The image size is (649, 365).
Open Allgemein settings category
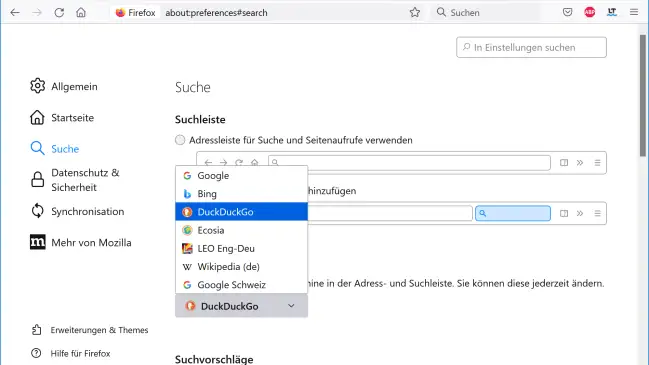pos(64,86)
